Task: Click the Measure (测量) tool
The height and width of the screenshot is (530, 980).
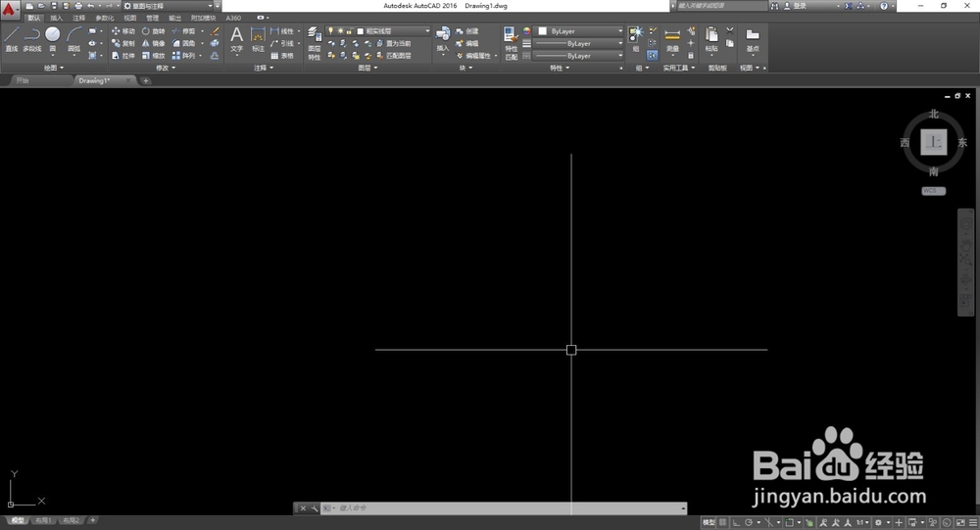Action: point(672,39)
